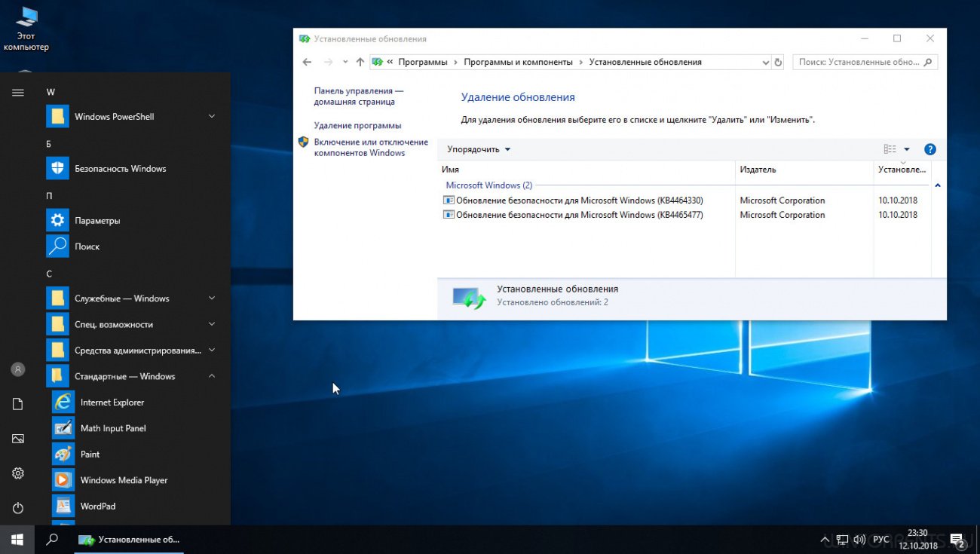Screen dimensions: 980x554
Task: Click the Start menu hamburger icon
Action: (x=18, y=93)
